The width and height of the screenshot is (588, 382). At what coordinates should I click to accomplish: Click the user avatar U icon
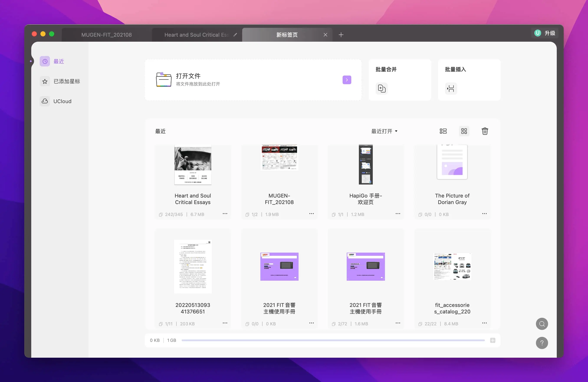click(x=537, y=33)
